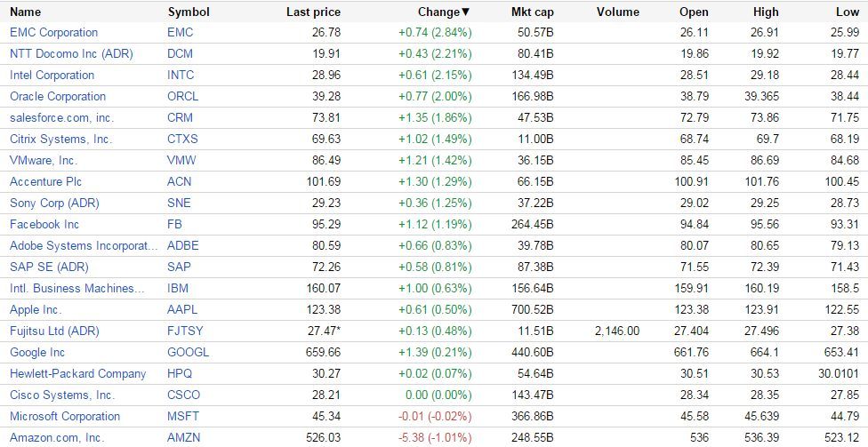Select the CTXS symbol link
868x447 pixels.
pos(182,139)
